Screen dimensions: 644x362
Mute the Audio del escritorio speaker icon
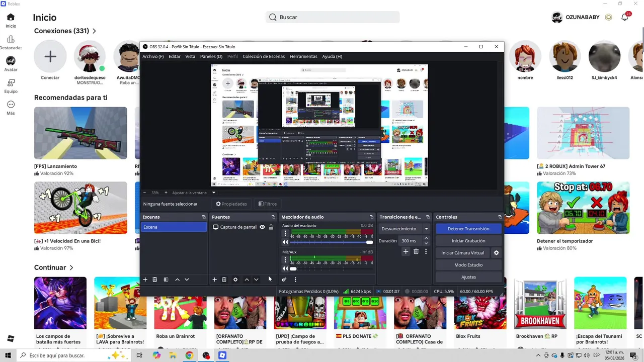tap(285, 242)
